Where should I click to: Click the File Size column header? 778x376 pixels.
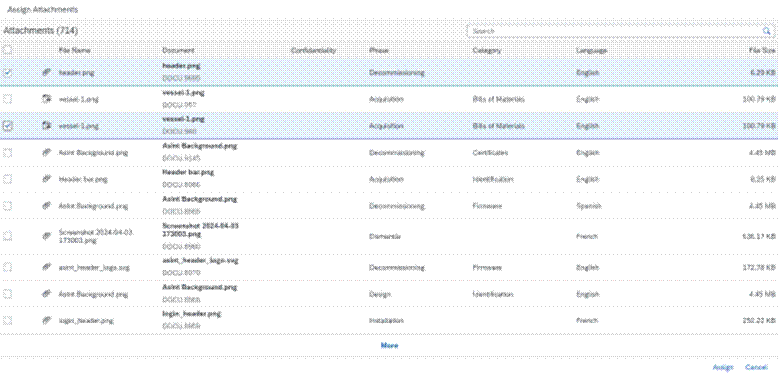point(762,51)
